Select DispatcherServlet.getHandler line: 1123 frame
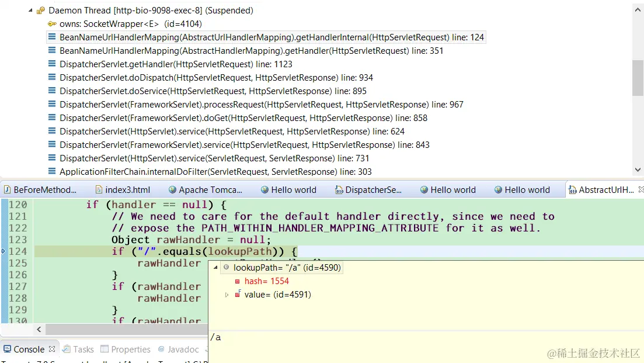Screen dimensions: 644x363 pos(176,64)
